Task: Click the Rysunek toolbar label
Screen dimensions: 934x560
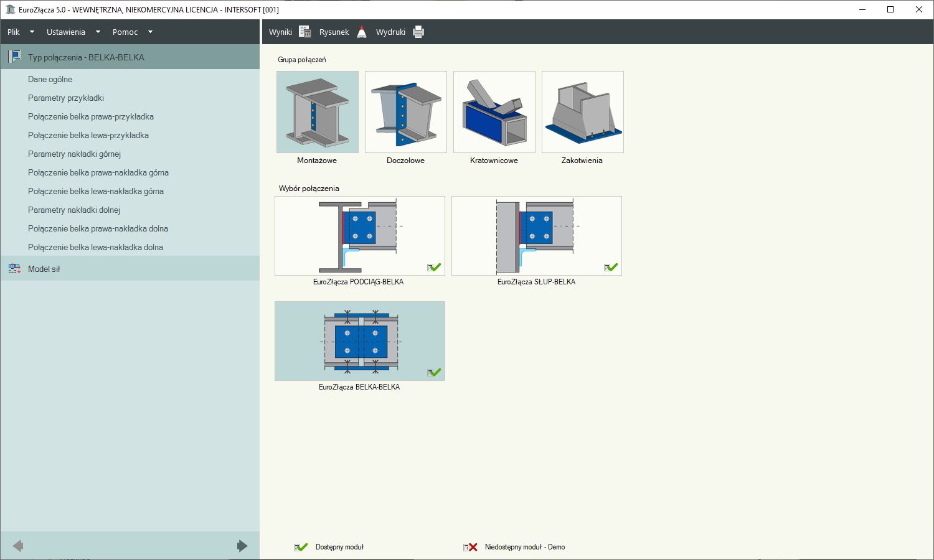Action: pyautogui.click(x=334, y=32)
